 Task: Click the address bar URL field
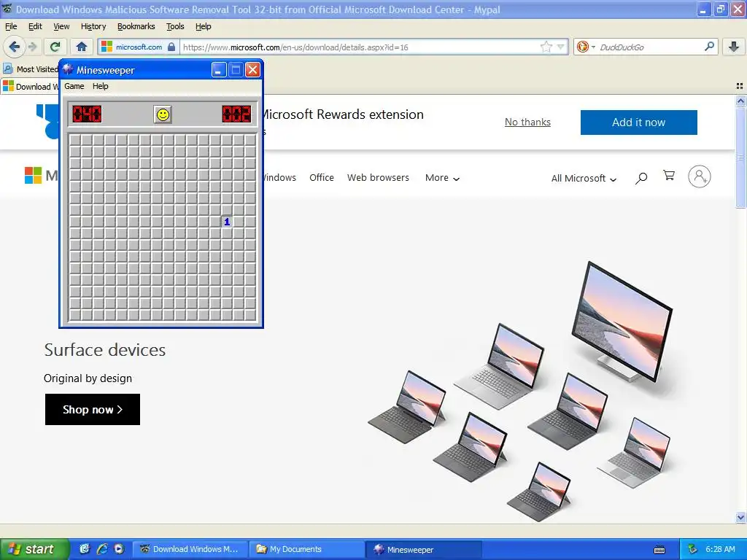(360, 47)
